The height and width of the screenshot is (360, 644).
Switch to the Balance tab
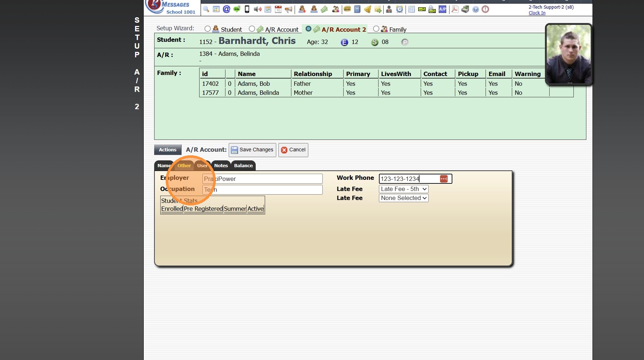[243, 165]
